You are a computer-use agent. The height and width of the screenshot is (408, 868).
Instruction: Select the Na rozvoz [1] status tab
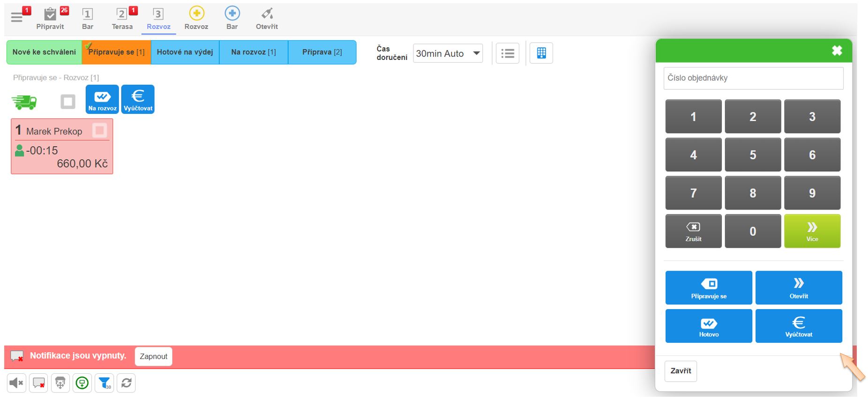point(253,52)
